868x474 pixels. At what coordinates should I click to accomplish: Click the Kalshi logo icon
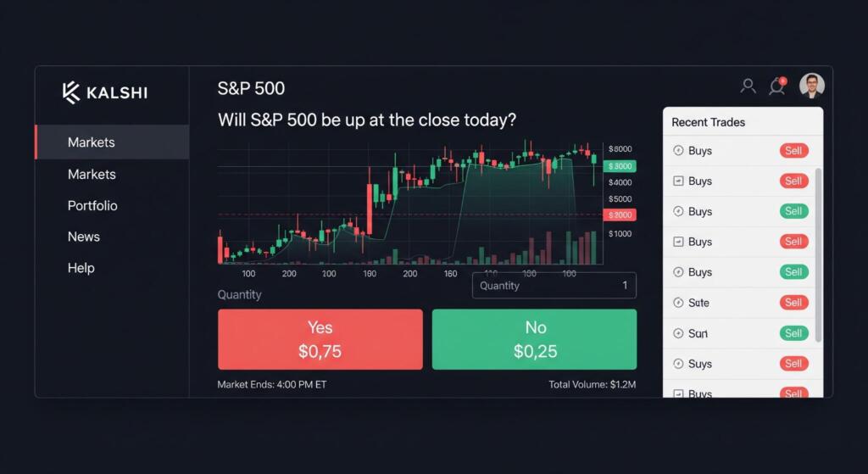coord(71,92)
